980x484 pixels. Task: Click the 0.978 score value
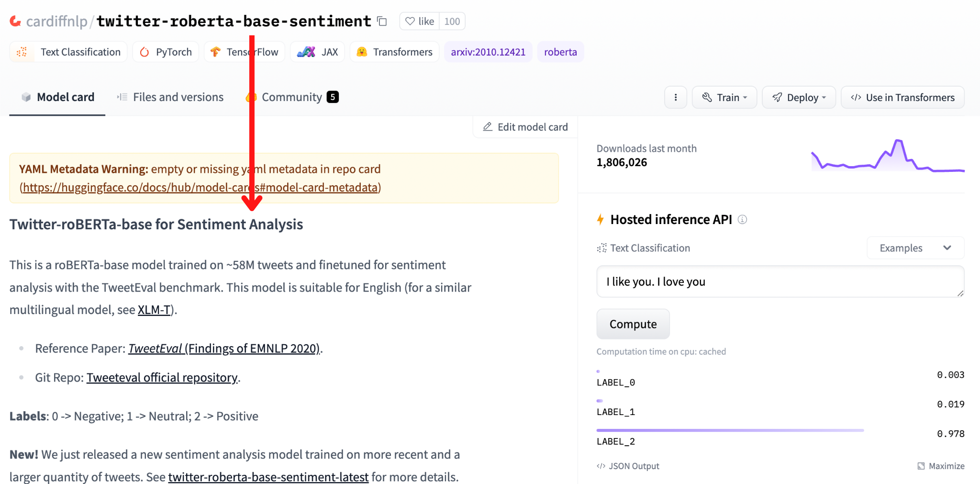tap(950, 434)
